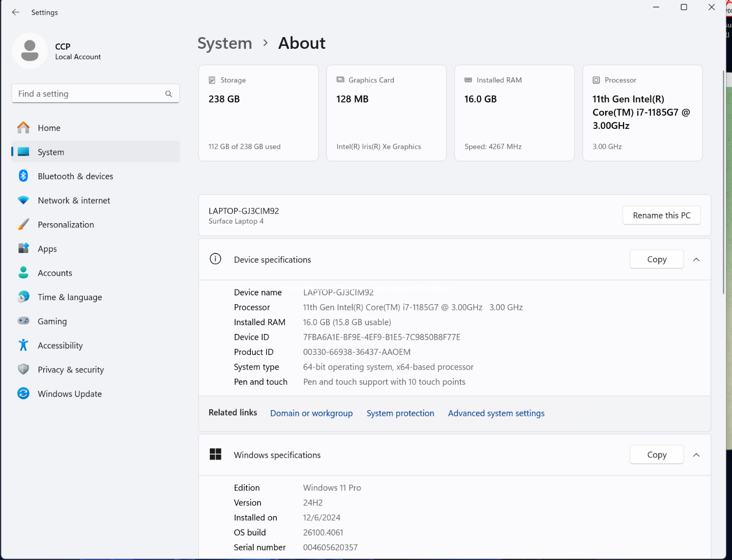Click the Time & language globe icon

(23, 297)
